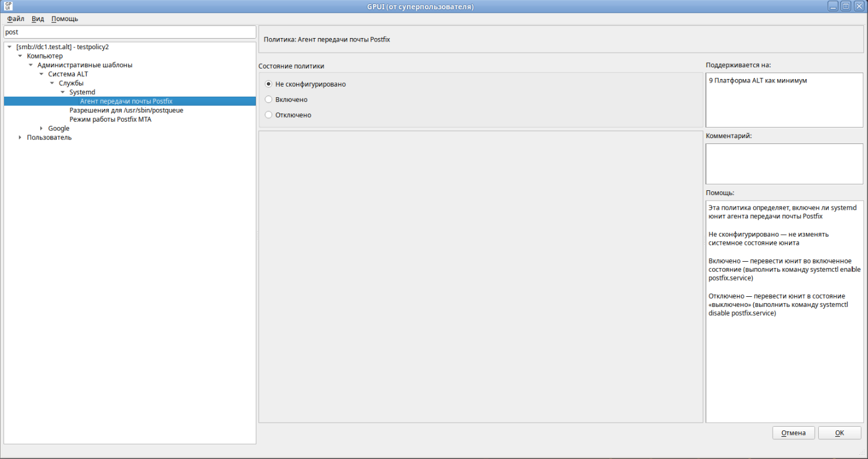Select the [smb://dc1.test.alt] - testpolicy2 root item
The height and width of the screenshot is (459, 868).
pyautogui.click(x=63, y=47)
